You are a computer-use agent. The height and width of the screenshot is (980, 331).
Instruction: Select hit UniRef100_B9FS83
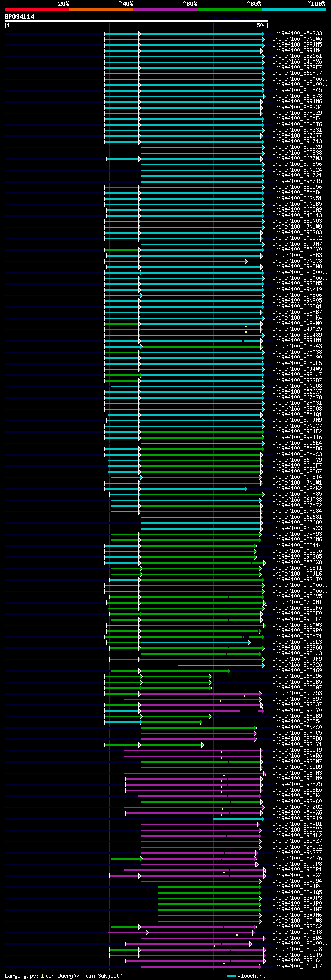pyautogui.click(x=297, y=233)
